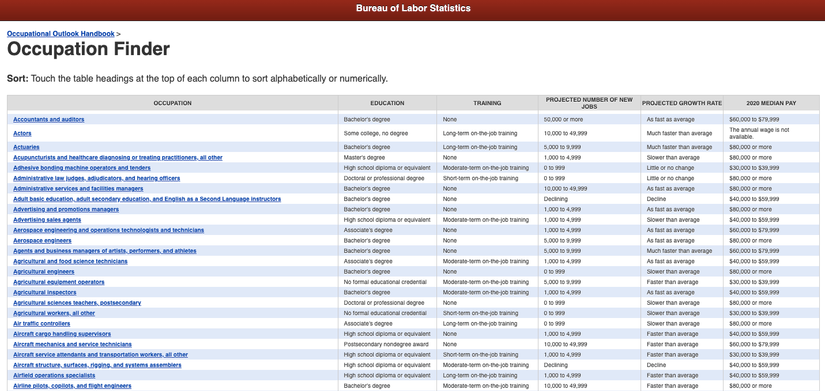The image size is (825, 391).
Task: Open the Agricultural engineers link
Action: click(44, 272)
